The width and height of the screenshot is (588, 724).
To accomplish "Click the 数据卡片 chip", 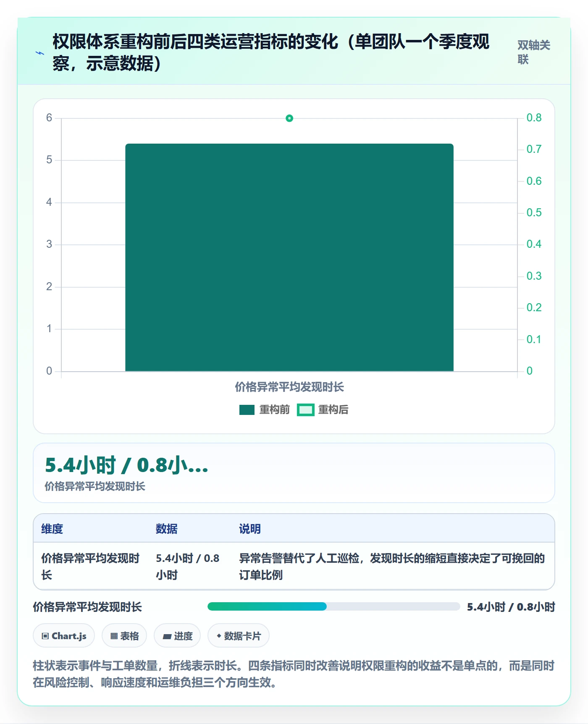I will pos(239,636).
